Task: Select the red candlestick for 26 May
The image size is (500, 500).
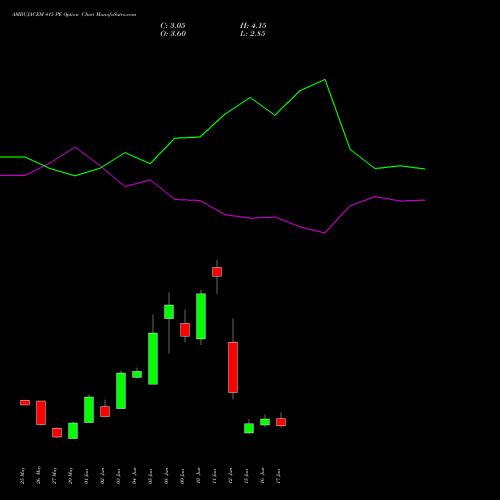Action: [41, 413]
